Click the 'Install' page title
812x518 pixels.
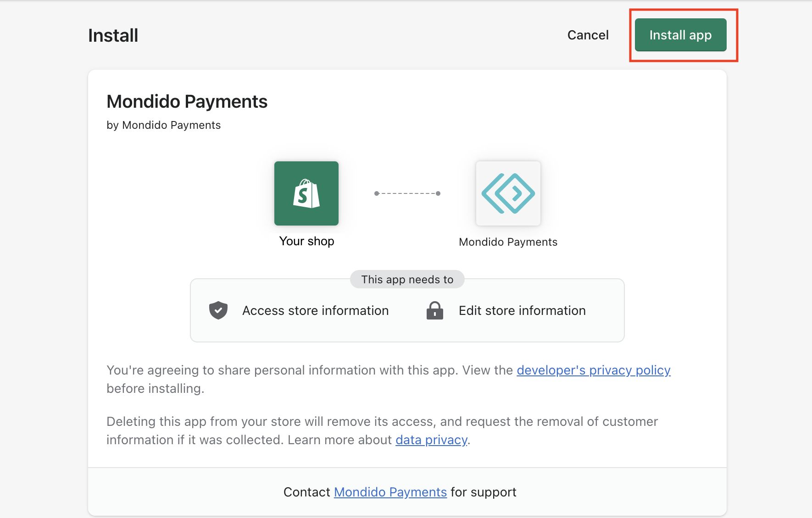coord(113,36)
